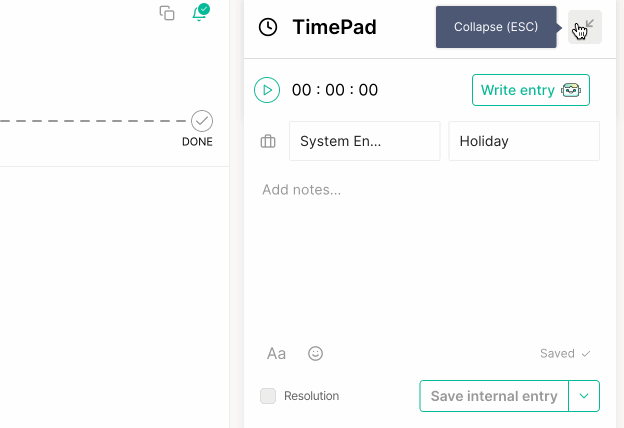Image resolution: width=624 pixels, height=428 pixels.
Task: Click the Write entry button
Action: 518,90
